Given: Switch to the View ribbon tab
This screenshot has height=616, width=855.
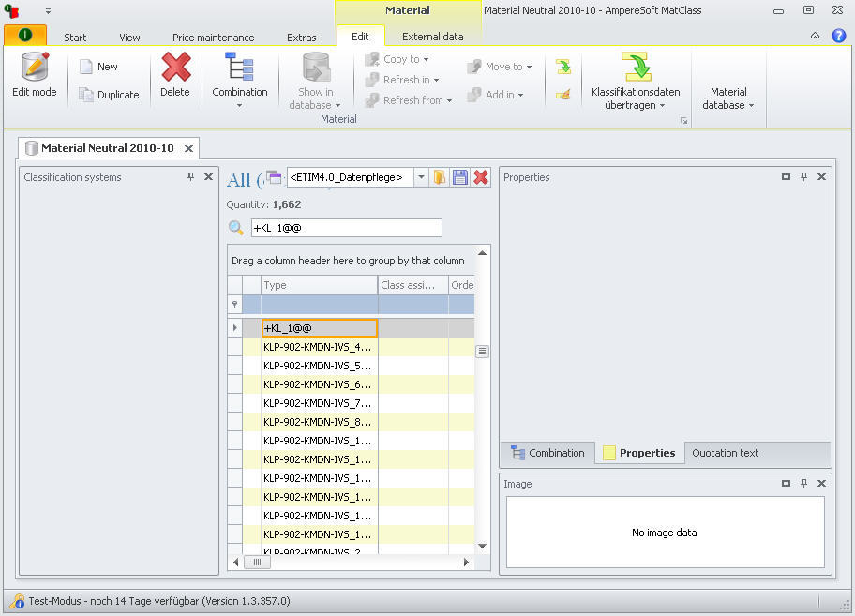Looking at the screenshot, I should coord(129,38).
